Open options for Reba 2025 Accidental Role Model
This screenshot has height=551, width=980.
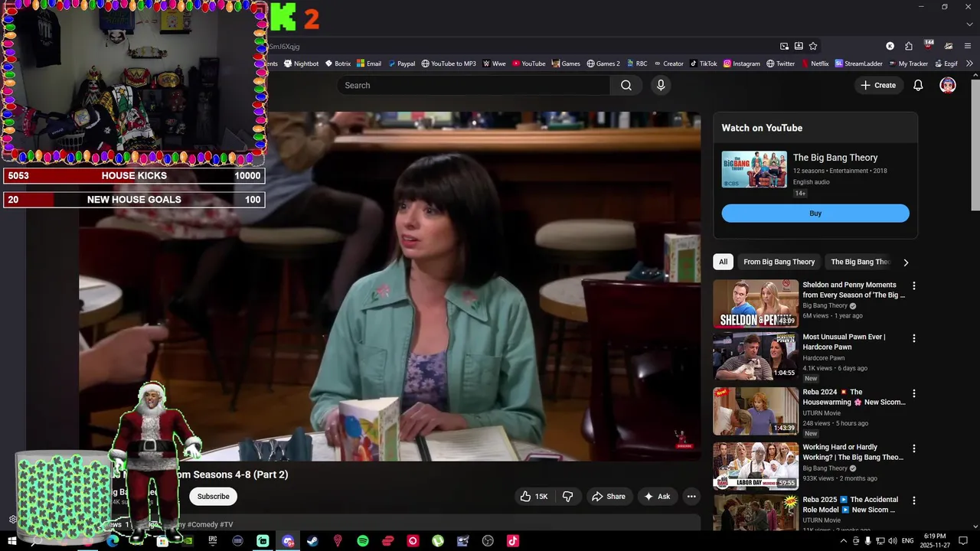[x=913, y=500]
